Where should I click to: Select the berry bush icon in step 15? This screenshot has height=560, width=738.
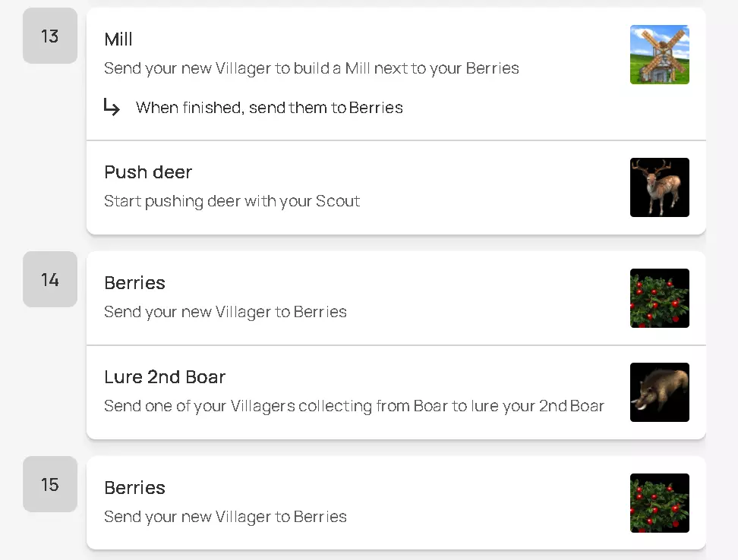[659, 503]
